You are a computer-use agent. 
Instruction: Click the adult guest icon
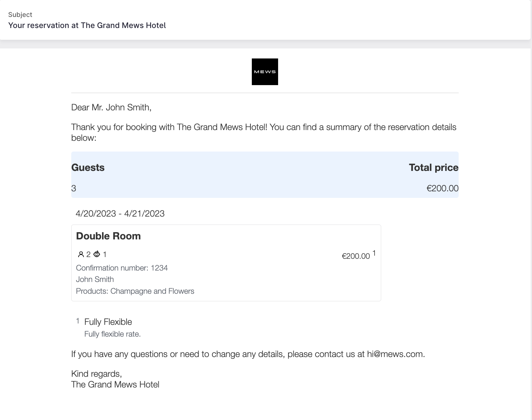pos(81,255)
